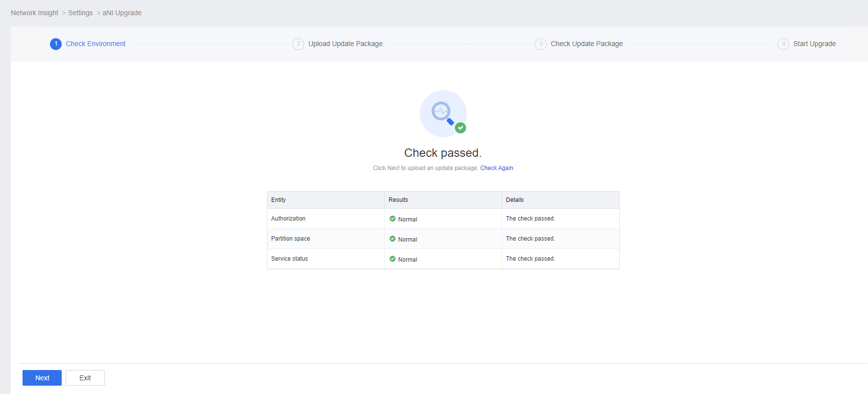
Task: Click the magnifier check-passed illustration
Action: tap(443, 114)
